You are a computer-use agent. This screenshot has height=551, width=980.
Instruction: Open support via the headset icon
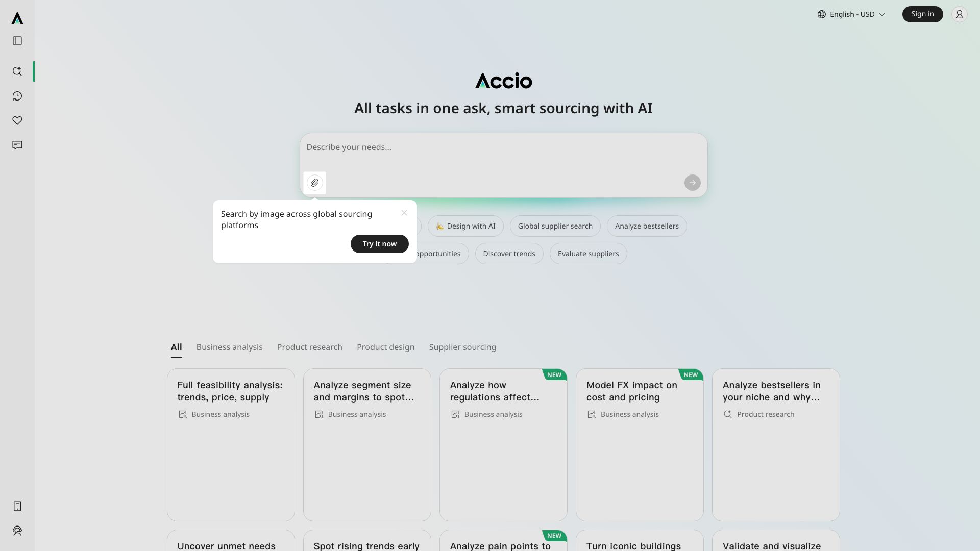[17, 531]
